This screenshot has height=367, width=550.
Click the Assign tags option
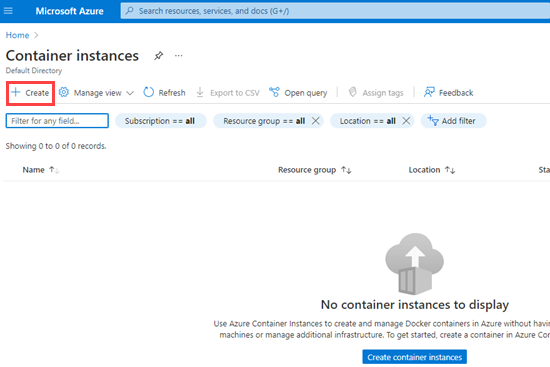click(376, 93)
